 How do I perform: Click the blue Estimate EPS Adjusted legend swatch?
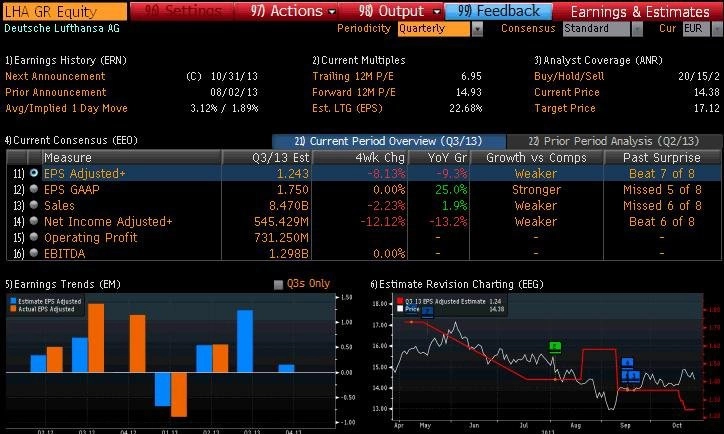point(13,301)
